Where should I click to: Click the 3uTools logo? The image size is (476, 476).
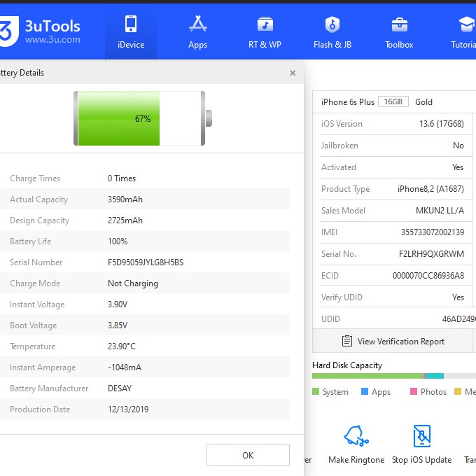8,31
